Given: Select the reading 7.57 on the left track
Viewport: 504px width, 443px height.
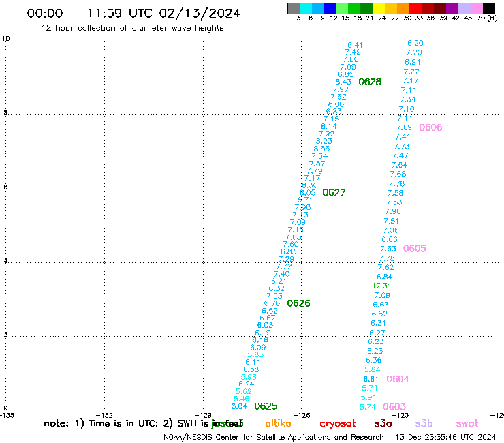Looking at the screenshot, I should pyautogui.click(x=317, y=164).
